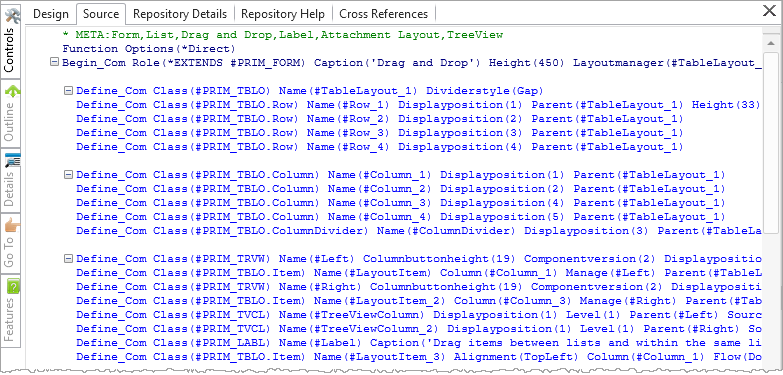Image resolution: width=783 pixels, height=375 pixels.
Task: Open the Cross References tab
Action: tap(384, 14)
